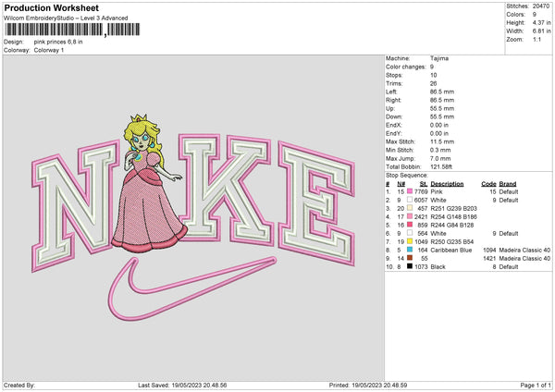
Task: Select the Black description in stop 10
Action: [x=438, y=267]
